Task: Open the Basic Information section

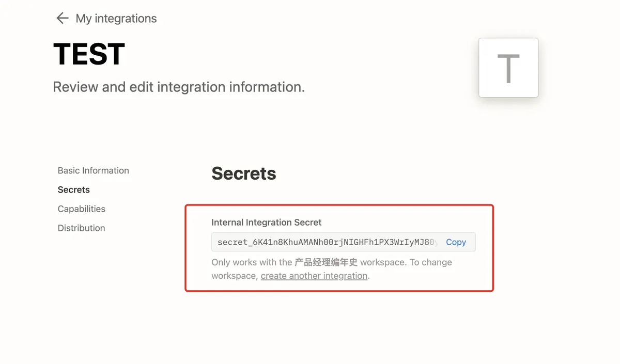Action: 94,170
